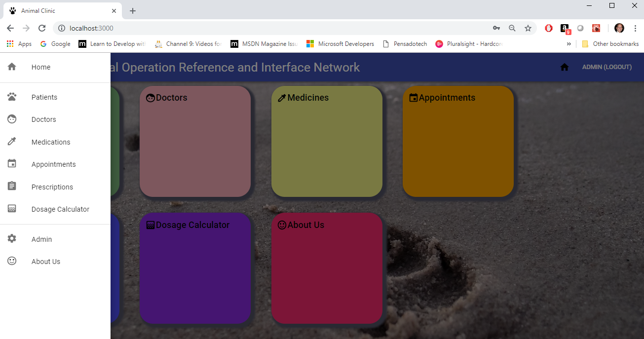
Task: Click the face icon next to Doctors in the sidebar
Action: click(12, 119)
